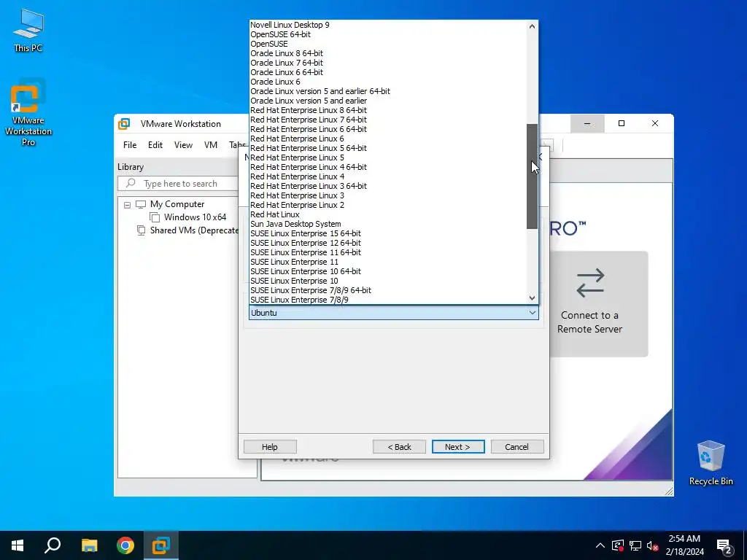Select Red Hat Enterprise Linux 3 64-bit

pos(309,186)
